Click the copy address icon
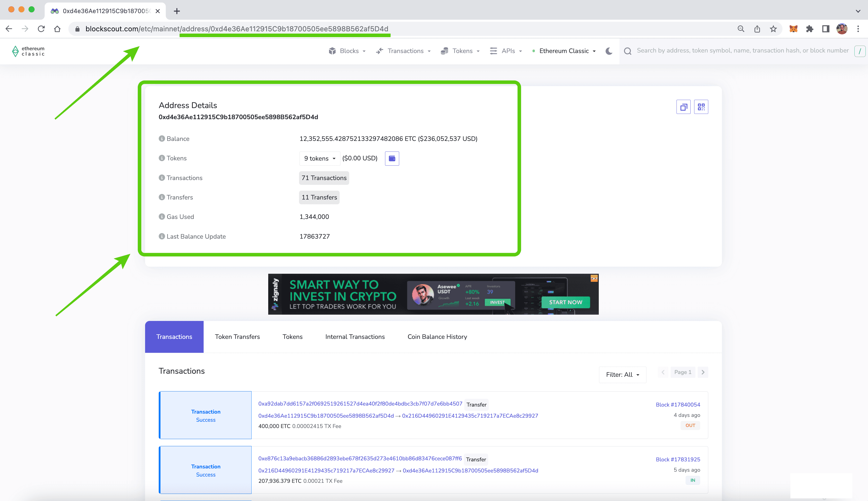The height and width of the screenshot is (501, 868). 683,107
